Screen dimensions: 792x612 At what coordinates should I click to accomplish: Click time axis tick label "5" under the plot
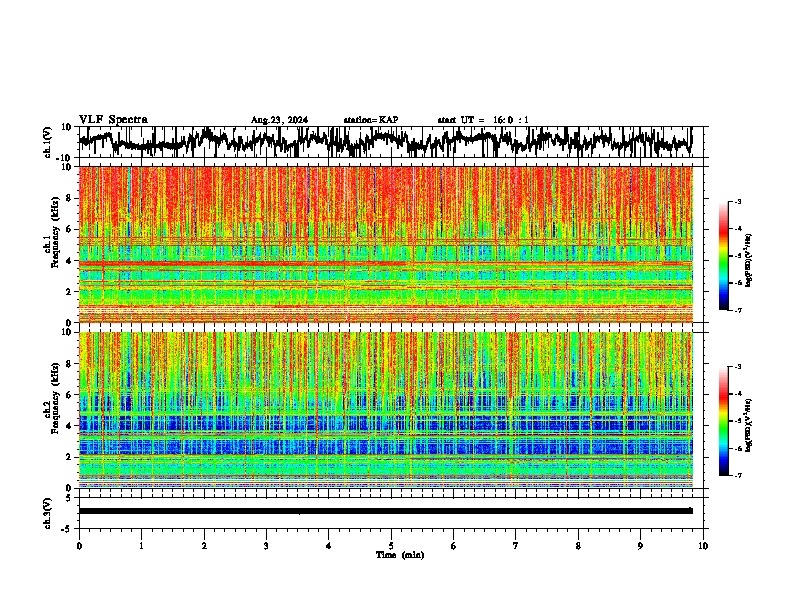391,546
